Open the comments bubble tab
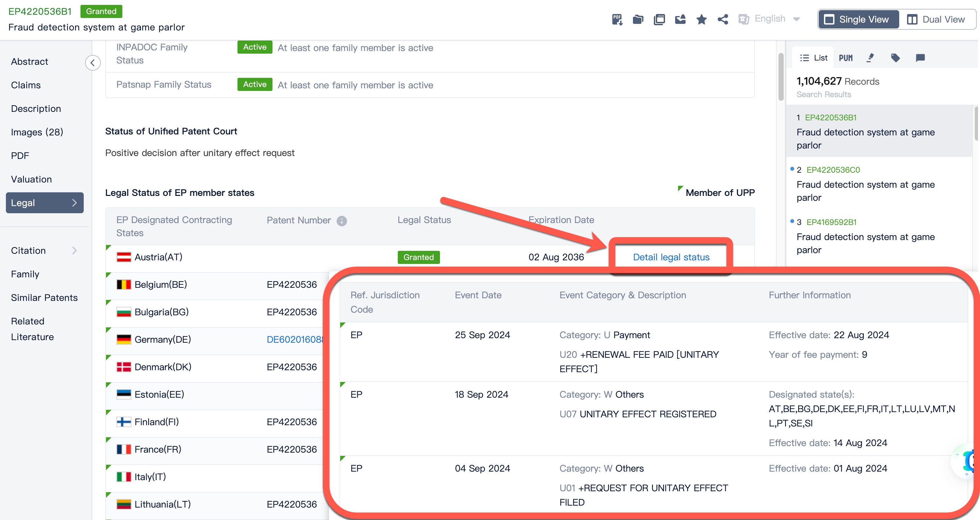This screenshot has height=520, width=980. click(x=920, y=58)
